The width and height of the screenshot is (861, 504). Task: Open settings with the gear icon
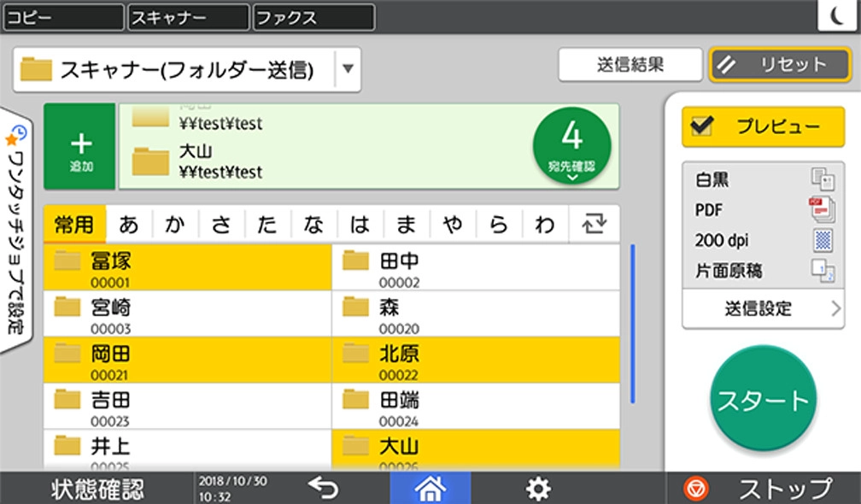click(x=537, y=488)
